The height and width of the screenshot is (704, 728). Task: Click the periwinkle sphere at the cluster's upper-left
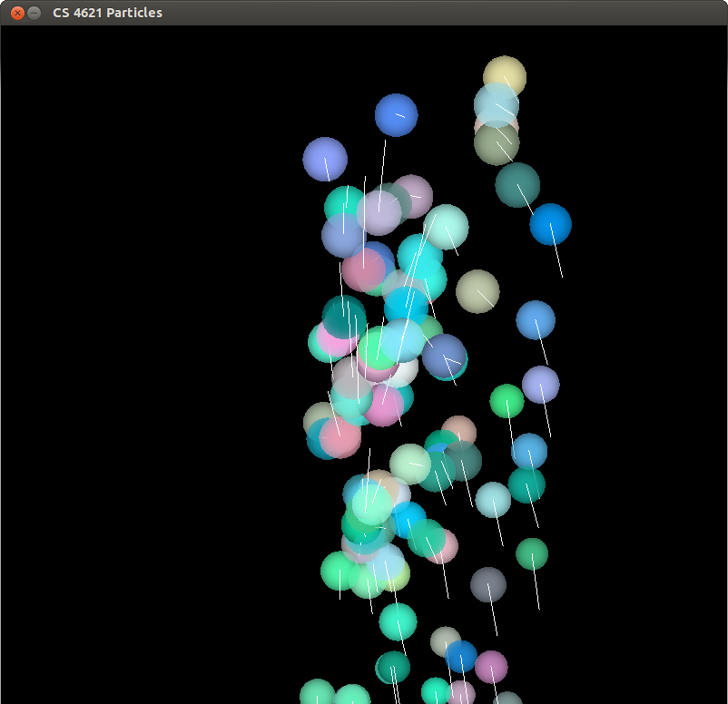[325, 160]
